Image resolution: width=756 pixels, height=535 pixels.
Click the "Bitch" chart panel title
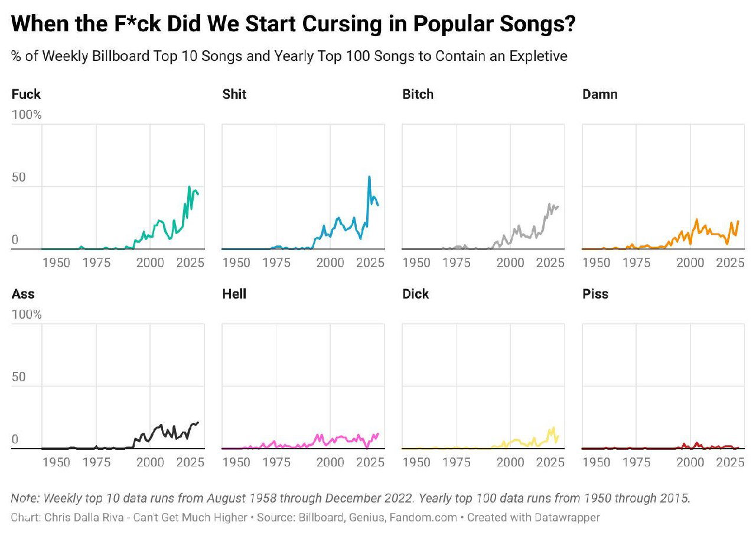418,94
